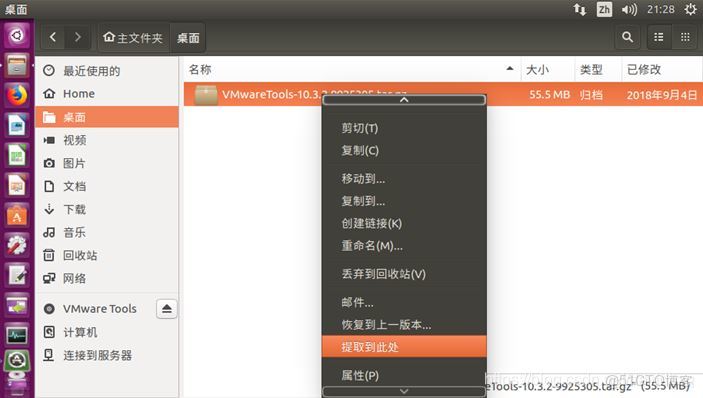Image resolution: width=703 pixels, height=398 pixels.
Task: Choose 复制到... from context menu
Action: pos(404,201)
